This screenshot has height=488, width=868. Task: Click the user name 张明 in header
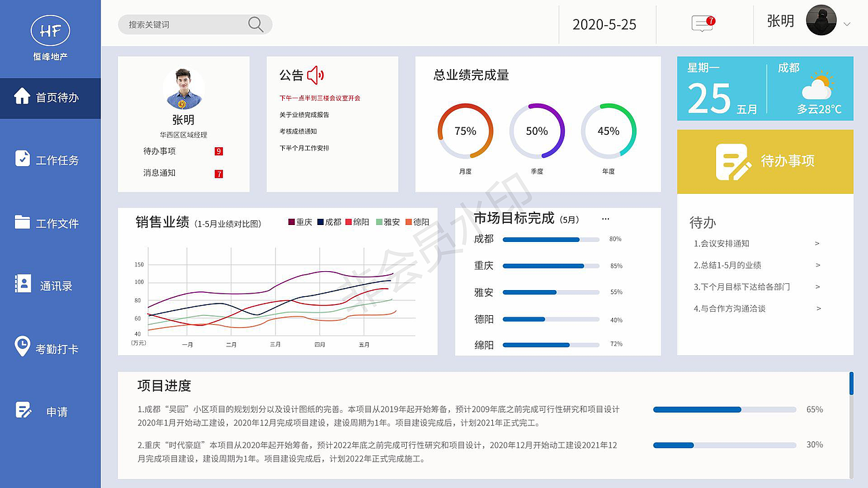(781, 21)
